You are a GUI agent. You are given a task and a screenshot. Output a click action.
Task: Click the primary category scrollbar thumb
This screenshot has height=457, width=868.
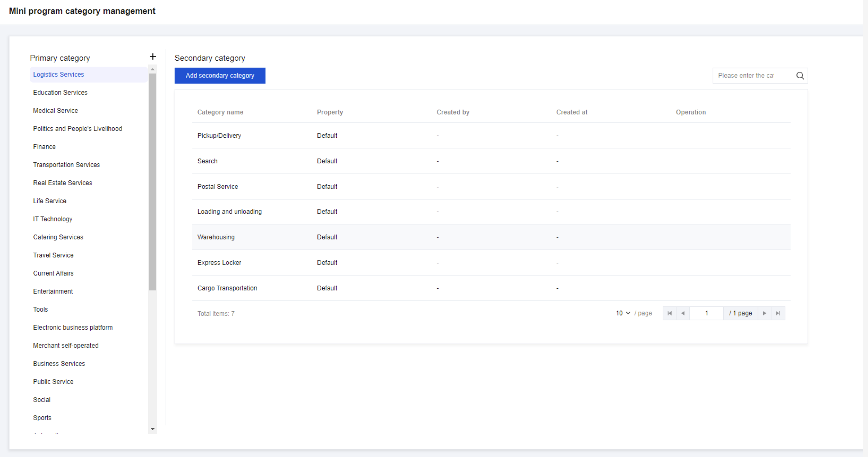(152, 182)
